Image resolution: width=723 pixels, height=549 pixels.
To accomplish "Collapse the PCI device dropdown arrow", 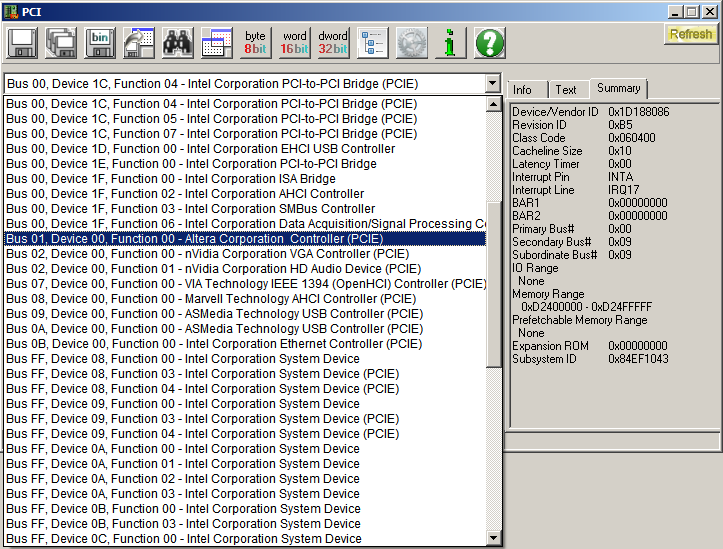I will [491, 84].
